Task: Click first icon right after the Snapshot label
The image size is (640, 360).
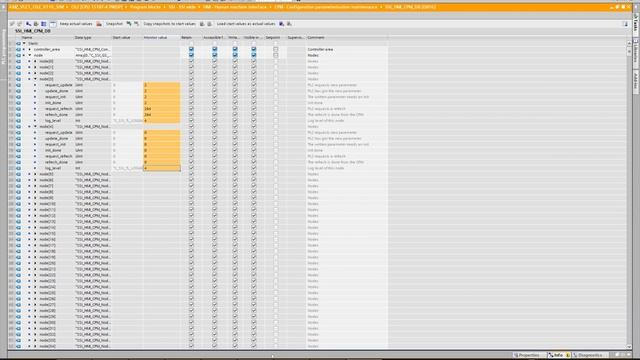Action: 129,24
